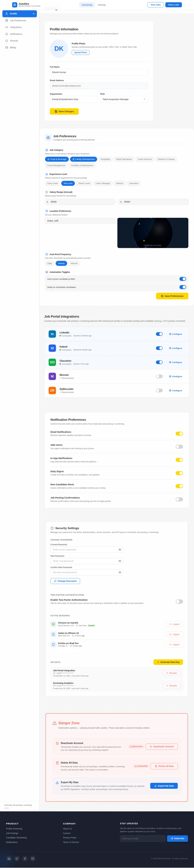
Task: Enable the Monster integration toggle
Action: [159, 376]
